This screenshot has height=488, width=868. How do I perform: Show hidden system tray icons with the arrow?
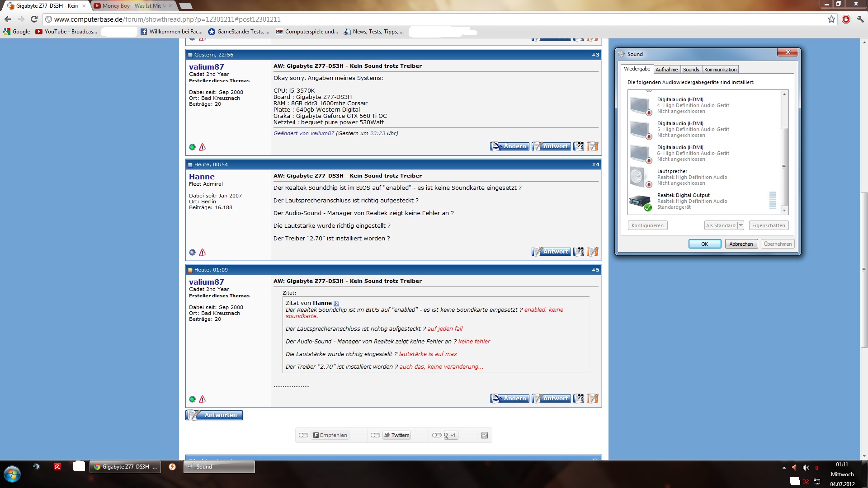[x=784, y=468]
